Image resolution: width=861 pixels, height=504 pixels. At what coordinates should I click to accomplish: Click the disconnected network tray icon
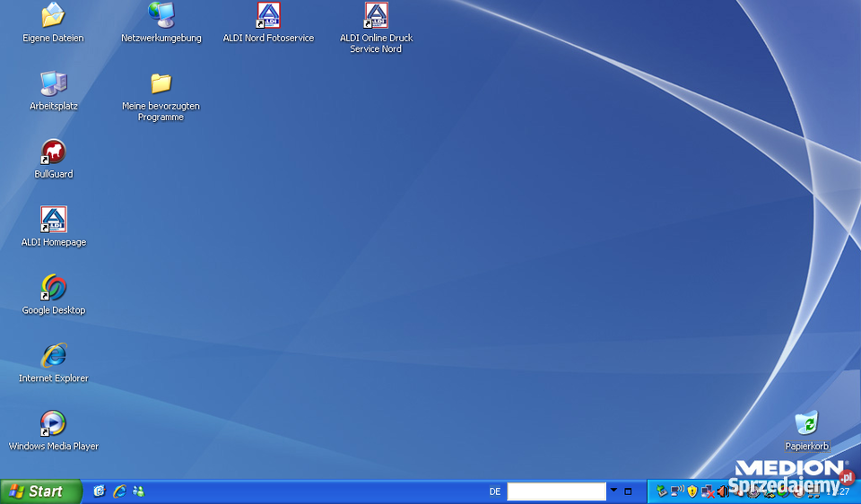click(708, 492)
